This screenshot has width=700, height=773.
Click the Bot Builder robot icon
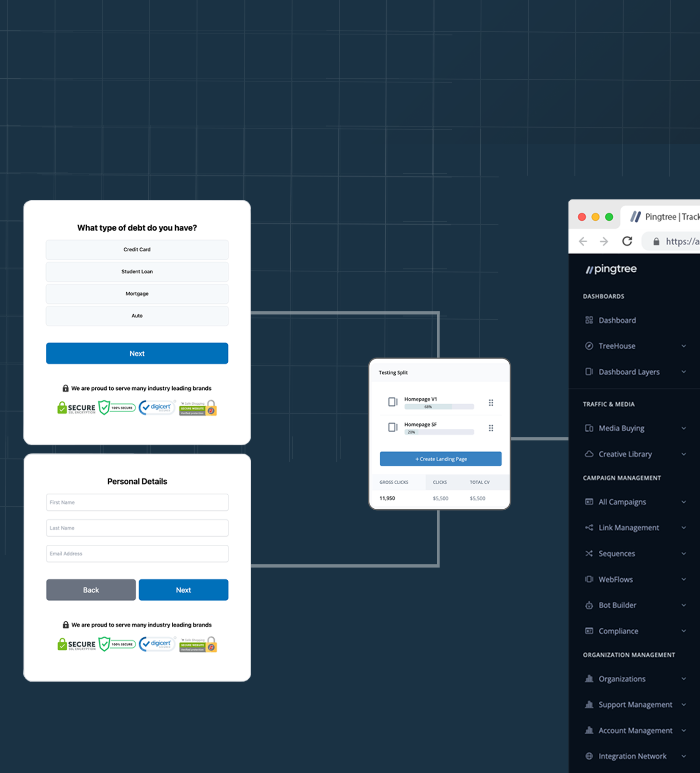tap(589, 605)
